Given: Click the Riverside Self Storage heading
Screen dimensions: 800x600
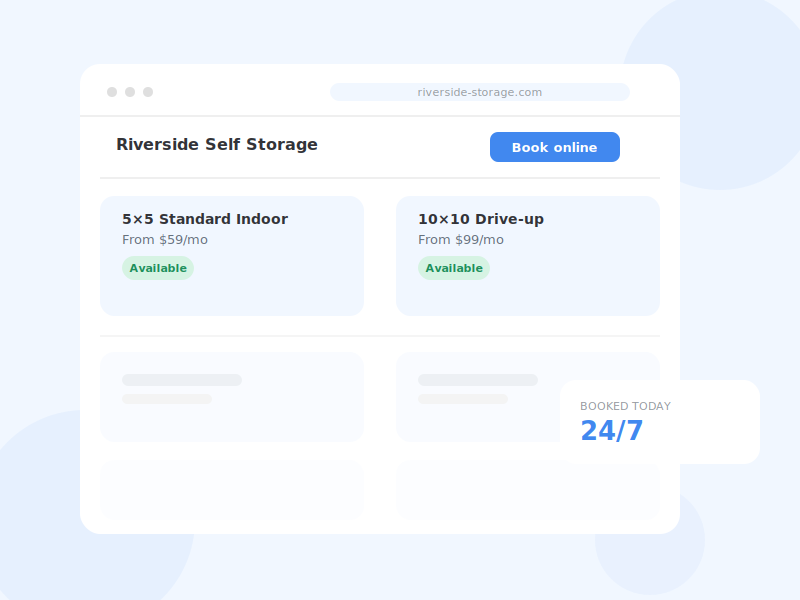Looking at the screenshot, I should pos(217,144).
